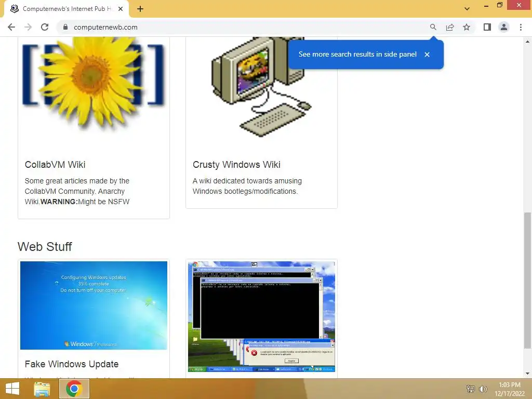532x399 pixels.
Task: Share this page via share icon
Action: click(x=450, y=27)
